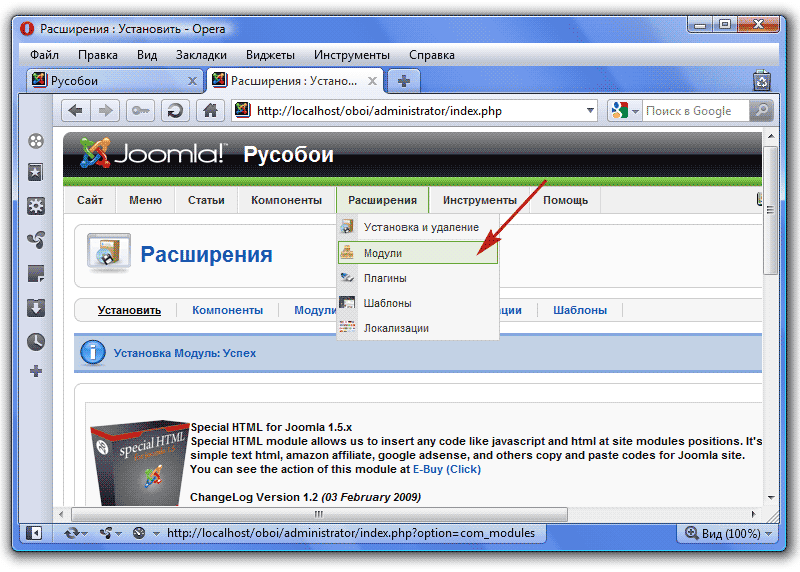This screenshot has width=800, height=572.
Task: Select Модули in the Расширения menu
Action: [383, 253]
